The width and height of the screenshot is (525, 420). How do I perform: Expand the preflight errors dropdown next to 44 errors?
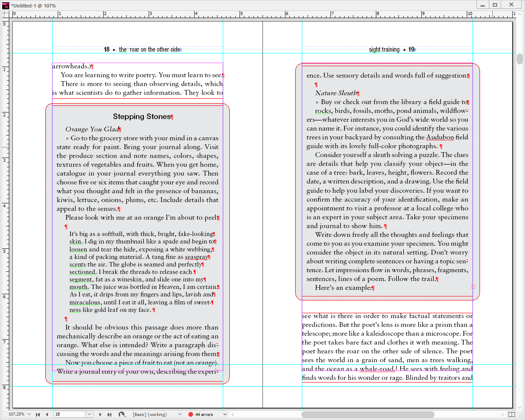[x=225, y=414]
